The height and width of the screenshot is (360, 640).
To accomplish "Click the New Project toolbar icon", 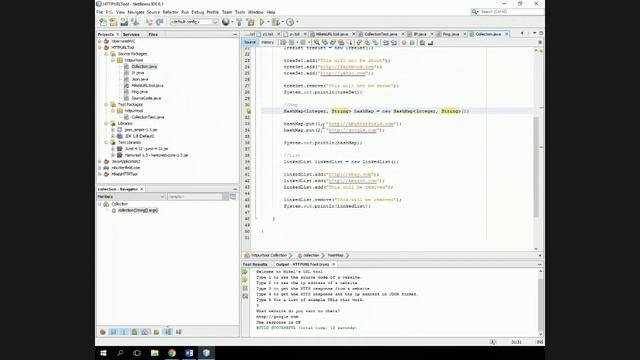I will pyautogui.click(x=113, y=22).
